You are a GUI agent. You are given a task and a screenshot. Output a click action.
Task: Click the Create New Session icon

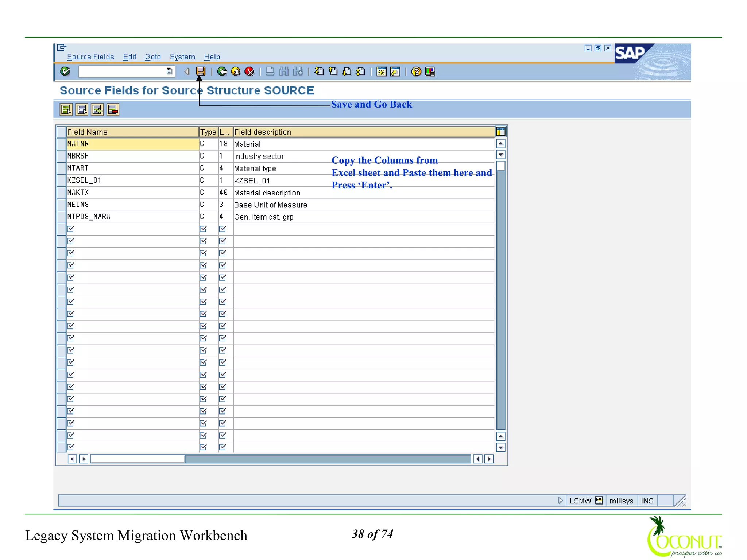(x=381, y=71)
